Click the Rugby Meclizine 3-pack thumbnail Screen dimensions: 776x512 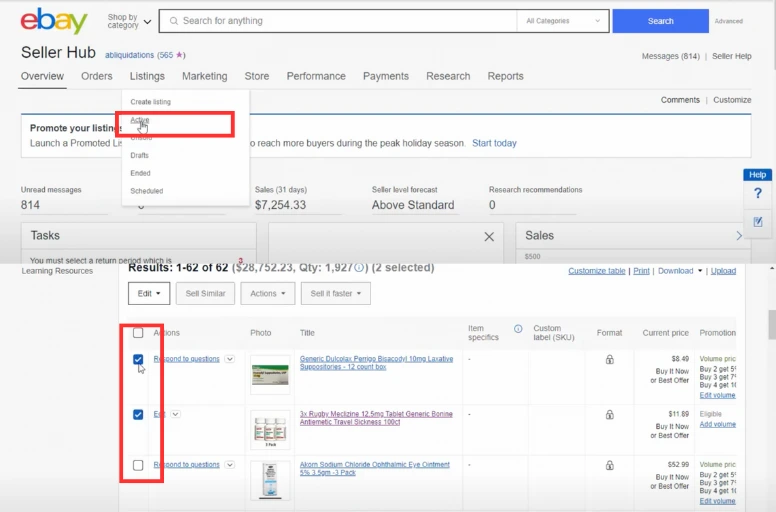pos(270,429)
